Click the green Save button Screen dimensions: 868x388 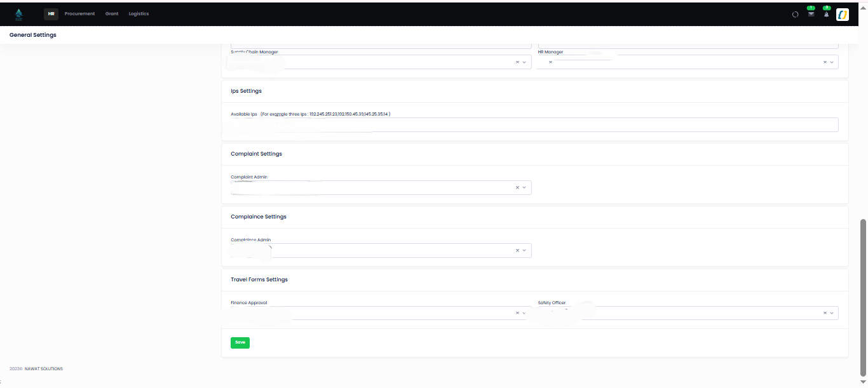click(240, 342)
